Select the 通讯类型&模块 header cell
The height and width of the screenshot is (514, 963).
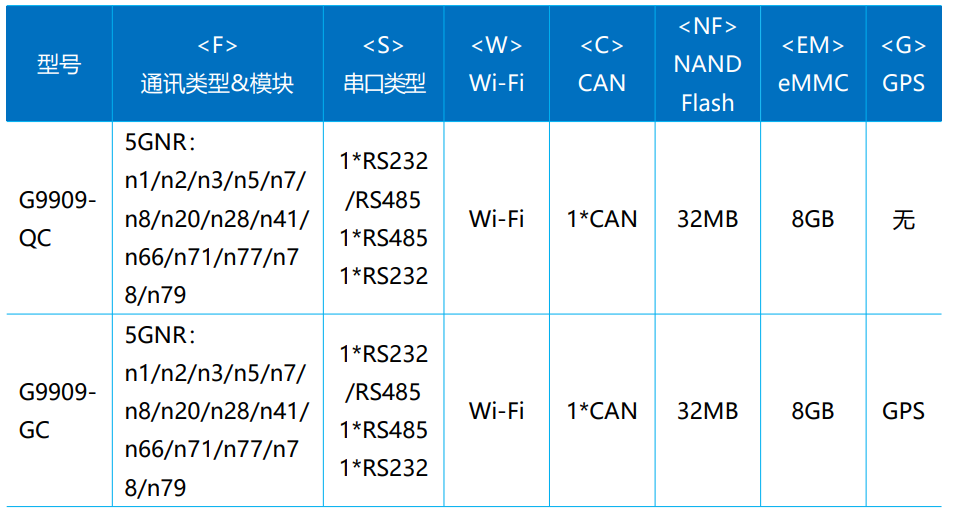pyautogui.click(x=217, y=65)
